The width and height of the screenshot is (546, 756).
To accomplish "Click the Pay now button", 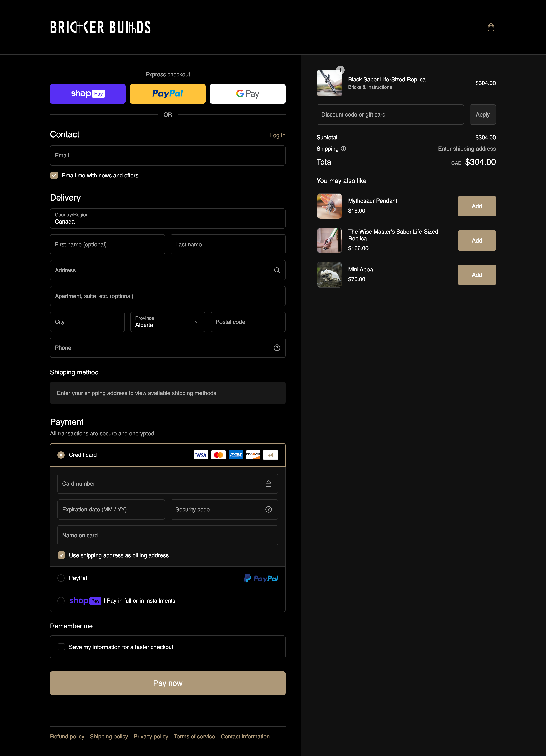I will click(168, 683).
